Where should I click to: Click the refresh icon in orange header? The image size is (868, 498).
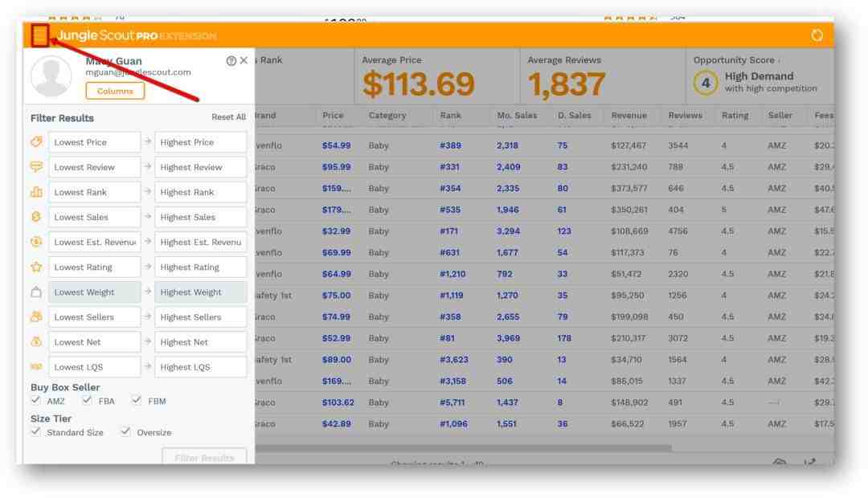pyautogui.click(x=817, y=35)
